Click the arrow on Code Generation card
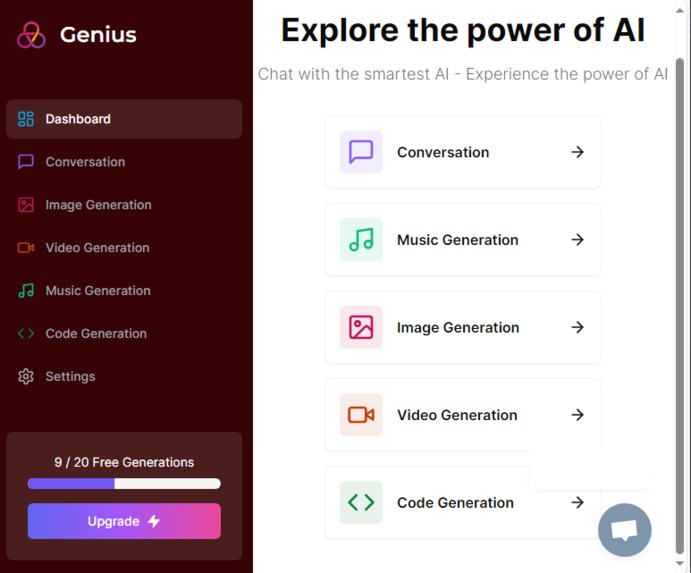Screen dimensions: 691x573 [x=577, y=502]
